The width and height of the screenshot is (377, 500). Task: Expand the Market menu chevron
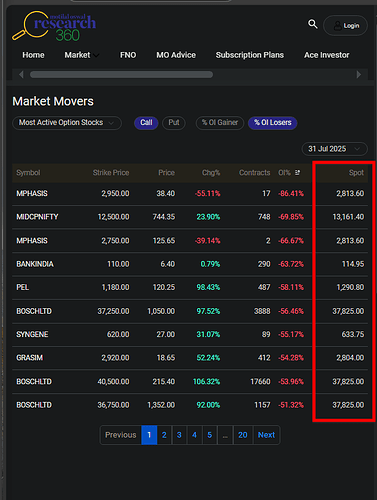pyautogui.click(x=96, y=55)
